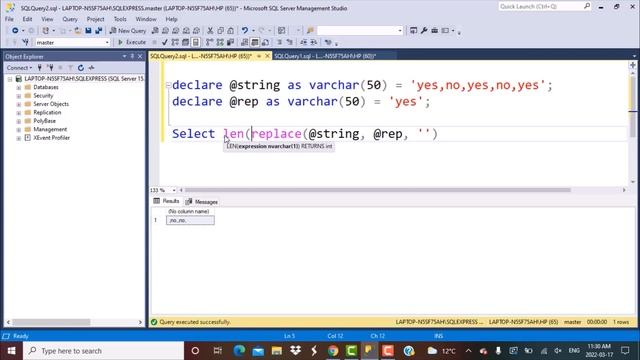
Task: Open the Tools menu
Action: click(120, 19)
